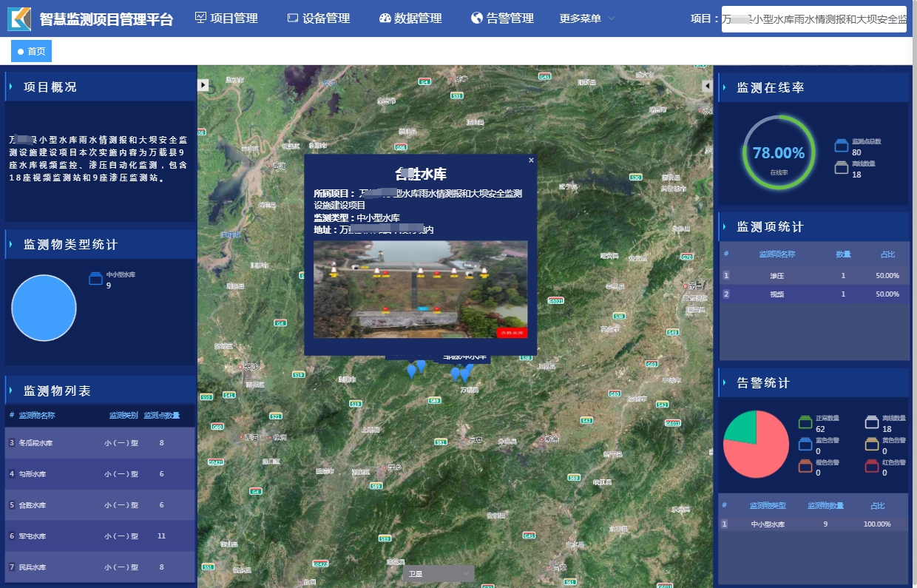
Task: Collapse the right panel with arrow button
Action: click(706, 87)
